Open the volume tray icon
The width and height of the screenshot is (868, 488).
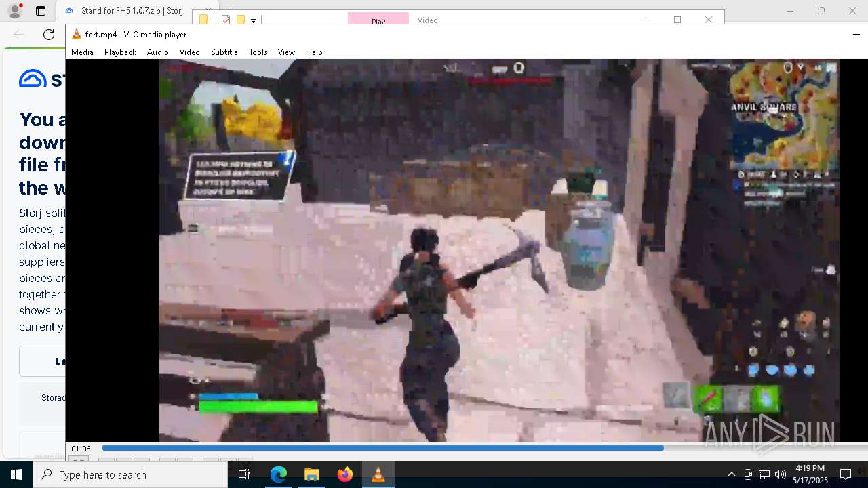click(x=781, y=474)
